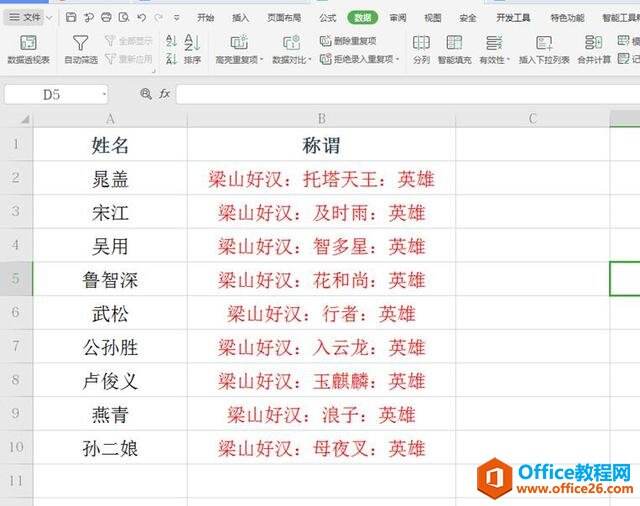
Task: Click 拒绝录入重复项 reject duplicates
Action: 359,59
